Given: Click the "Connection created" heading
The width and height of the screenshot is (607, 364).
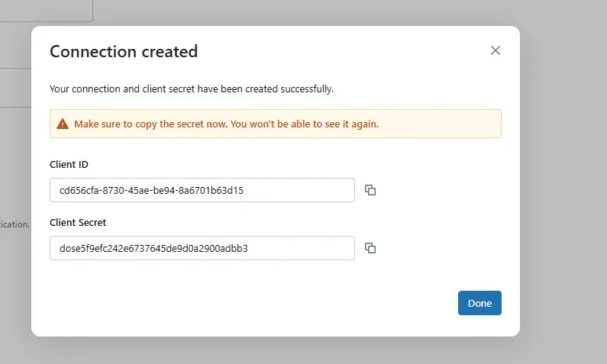Looking at the screenshot, I should pyautogui.click(x=124, y=52).
